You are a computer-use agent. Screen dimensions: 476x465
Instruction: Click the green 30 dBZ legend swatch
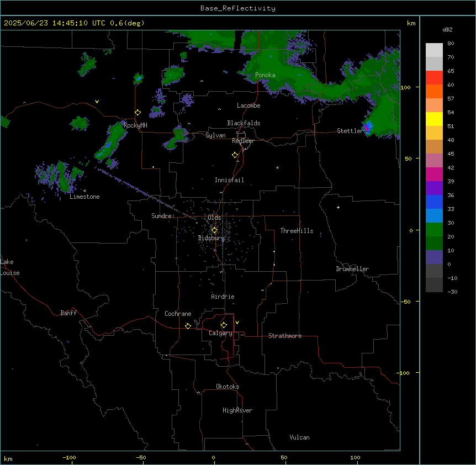434,230
